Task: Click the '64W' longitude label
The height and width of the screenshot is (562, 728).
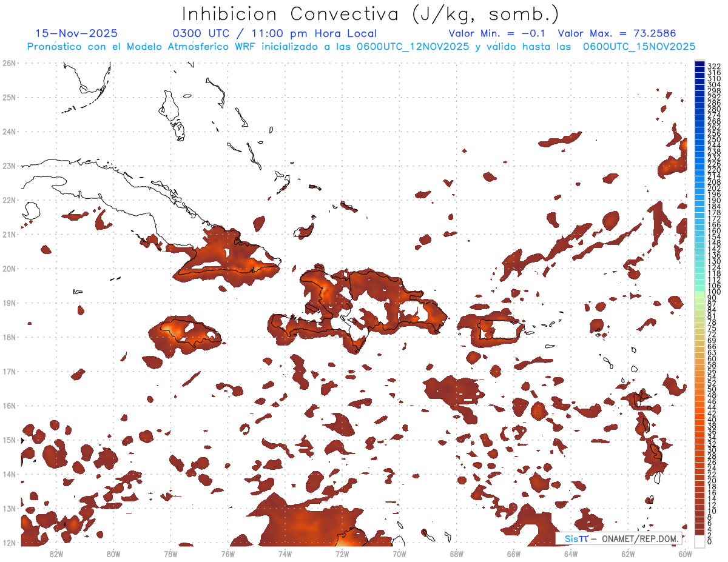Action: click(x=571, y=554)
